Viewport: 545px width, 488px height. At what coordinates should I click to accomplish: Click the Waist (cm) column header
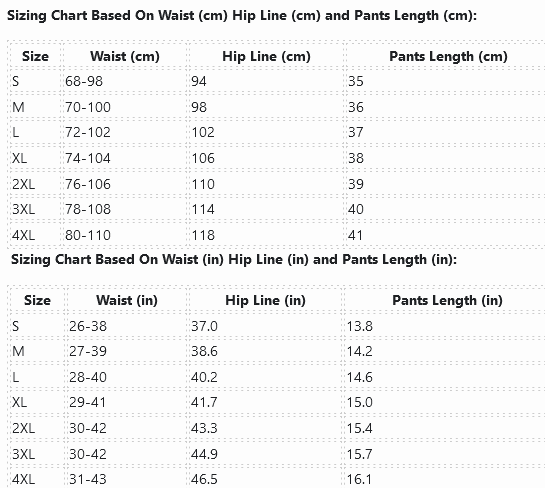pyautogui.click(x=125, y=56)
